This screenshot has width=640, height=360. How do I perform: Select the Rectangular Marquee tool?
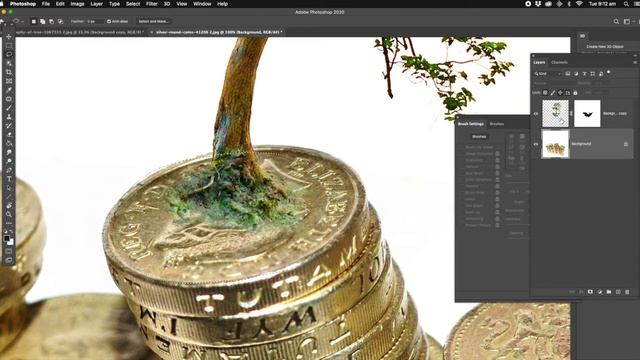tap(9, 46)
